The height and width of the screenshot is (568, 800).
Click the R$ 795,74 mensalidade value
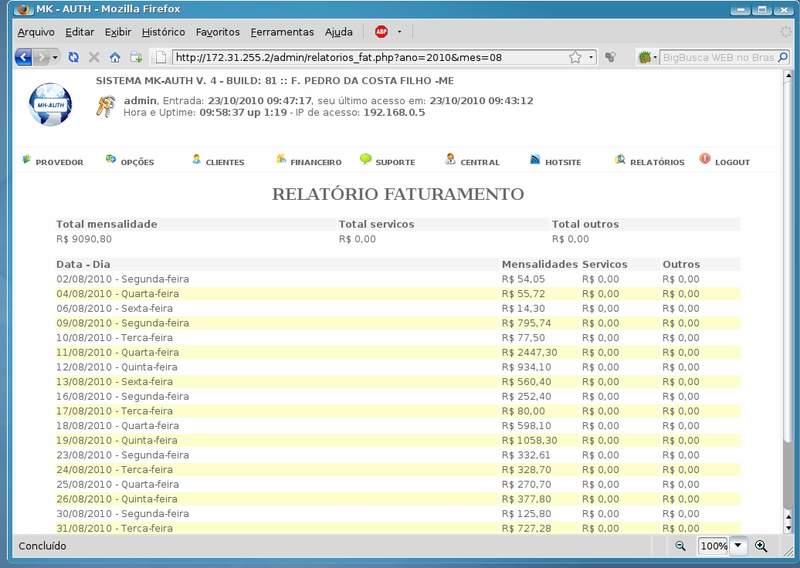[x=526, y=323]
